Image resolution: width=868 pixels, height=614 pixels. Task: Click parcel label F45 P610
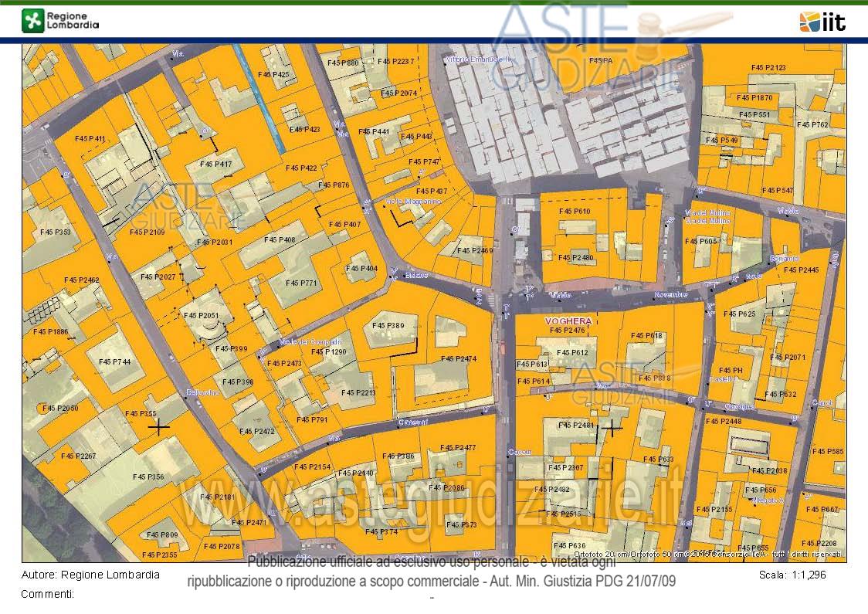coord(575,212)
